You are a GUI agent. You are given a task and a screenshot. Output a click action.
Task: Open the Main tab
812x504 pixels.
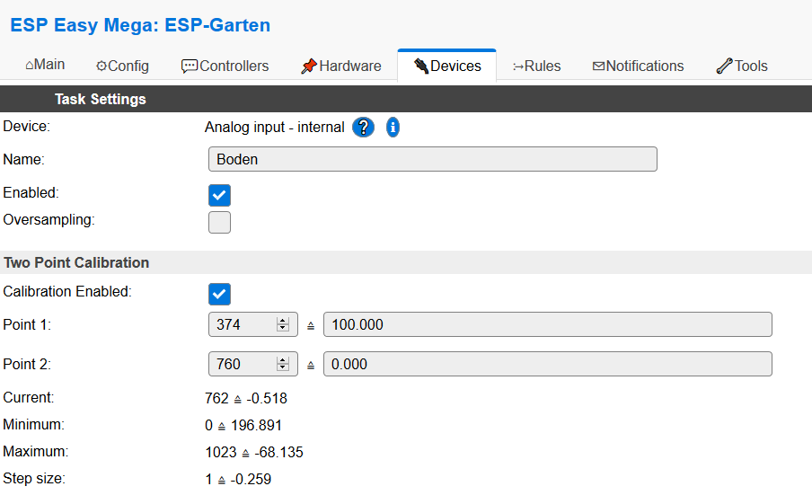(x=45, y=65)
